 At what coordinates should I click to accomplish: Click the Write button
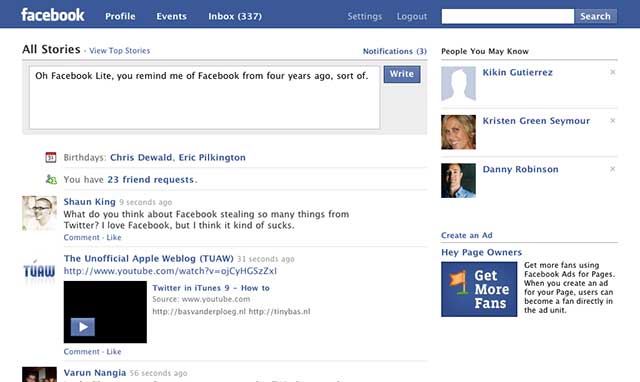pos(402,74)
